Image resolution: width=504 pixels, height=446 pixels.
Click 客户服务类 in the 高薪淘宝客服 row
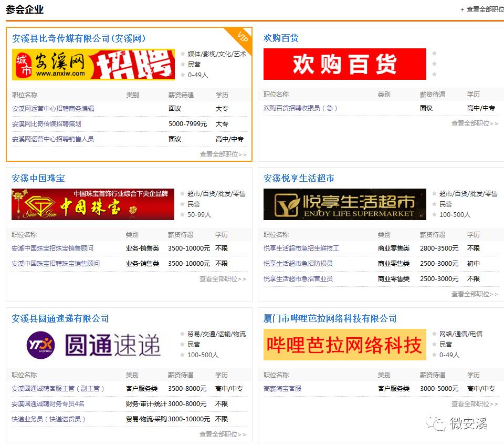(x=394, y=388)
